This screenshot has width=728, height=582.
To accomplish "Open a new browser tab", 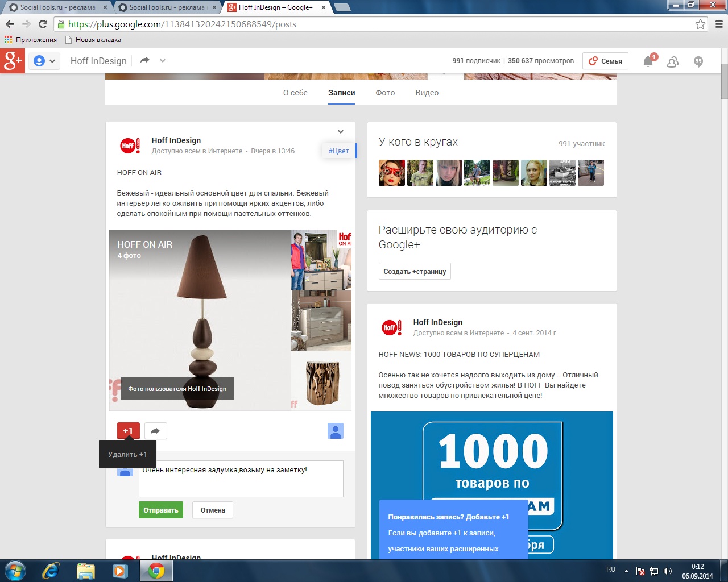I will pos(342,7).
